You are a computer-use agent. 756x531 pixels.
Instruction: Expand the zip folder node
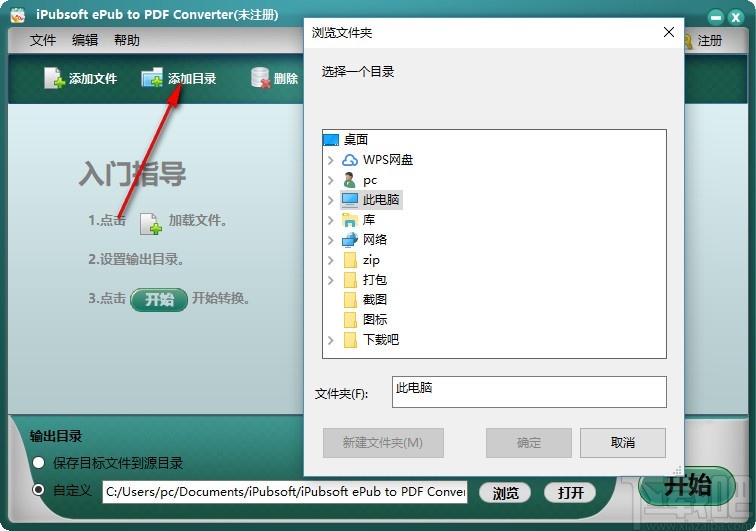click(x=331, y=260)
